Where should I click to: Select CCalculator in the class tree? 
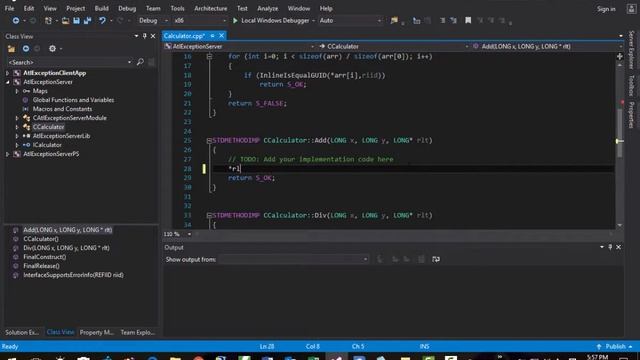click(x=48, y=127)
